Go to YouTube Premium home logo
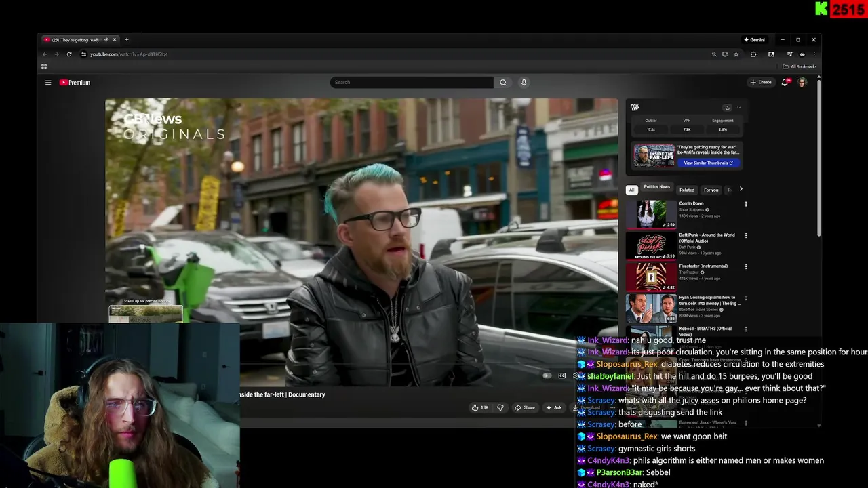Image resolution: width=868 pixels, height=488 pixels. pyautogui.click(x=75, y=83)
